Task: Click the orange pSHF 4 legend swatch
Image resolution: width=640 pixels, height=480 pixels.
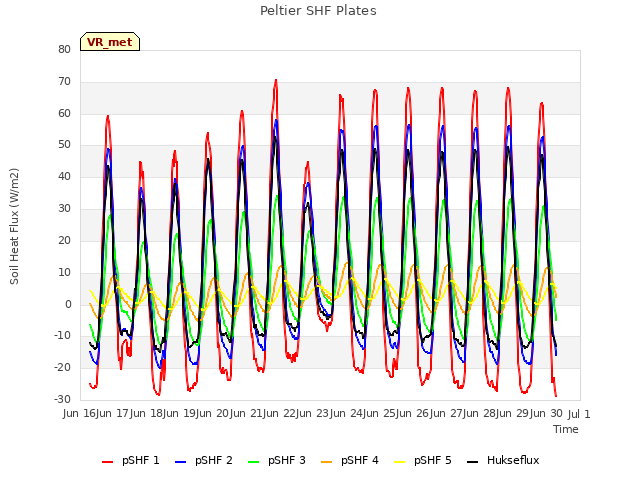Action: click(x=327, y=462)
